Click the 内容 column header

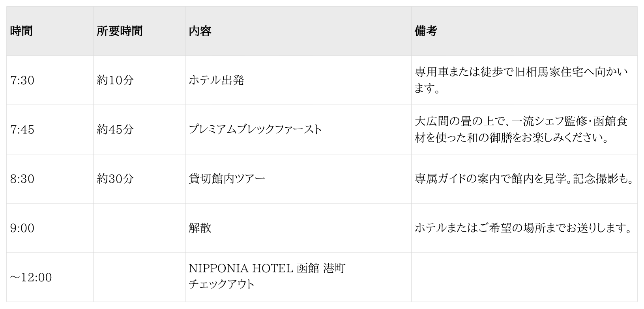200,31
